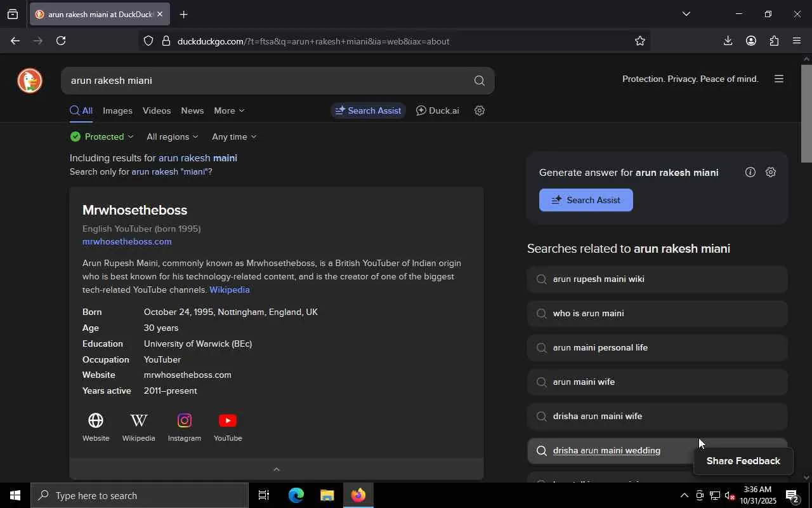Search related: arun rupesh maini wiki
The image size is (812, 508).
(657, 279)
